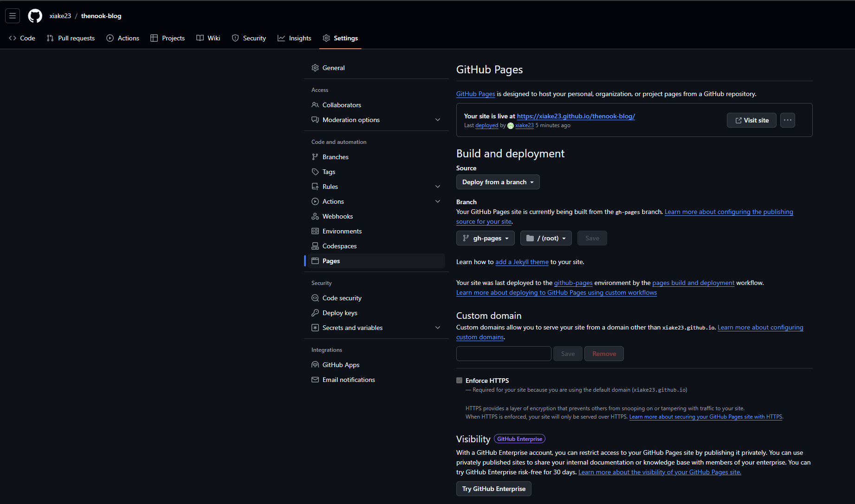Expand the sidebar Actions chevron
Viewport: 855px width, 504px height.
(x=438, y=201)
